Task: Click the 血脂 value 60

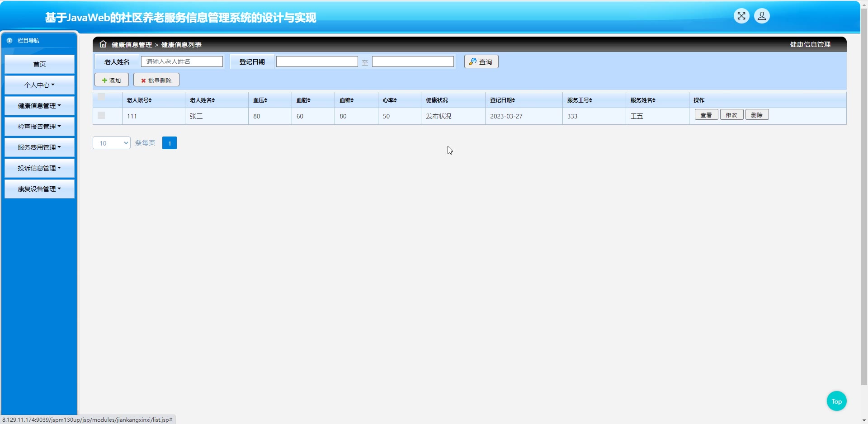Action: 300,116
